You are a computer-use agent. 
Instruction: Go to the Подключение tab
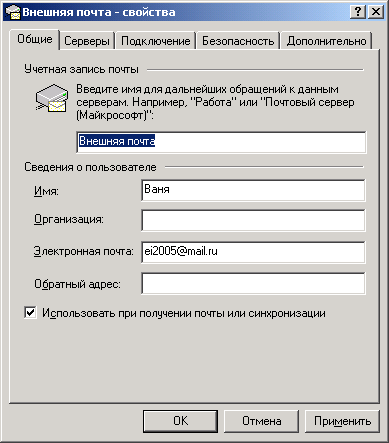click(155, 41)
